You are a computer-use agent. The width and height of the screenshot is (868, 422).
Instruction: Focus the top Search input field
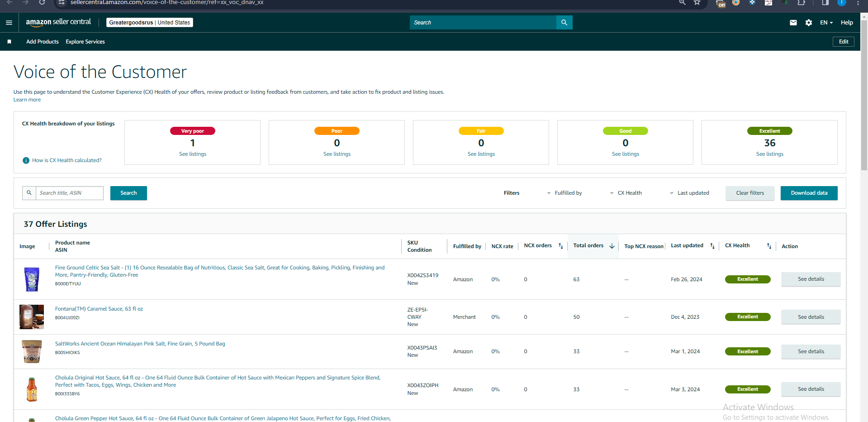click(483, 23)
